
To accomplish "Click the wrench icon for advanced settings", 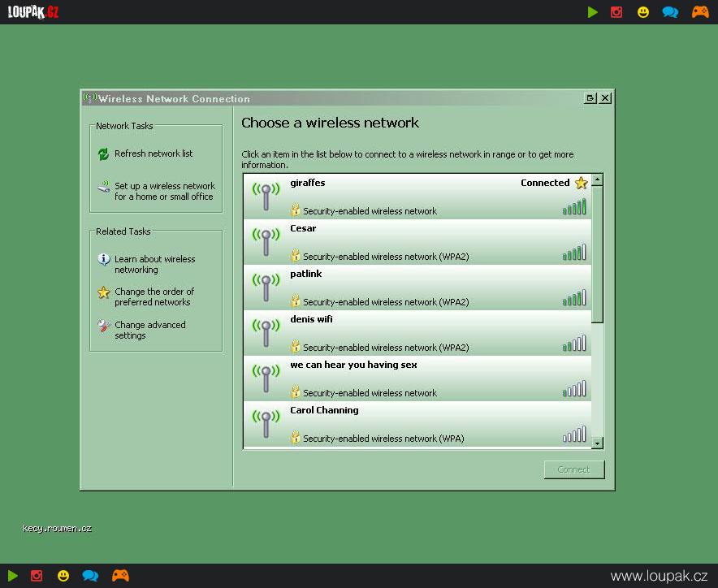I will 103,326.
